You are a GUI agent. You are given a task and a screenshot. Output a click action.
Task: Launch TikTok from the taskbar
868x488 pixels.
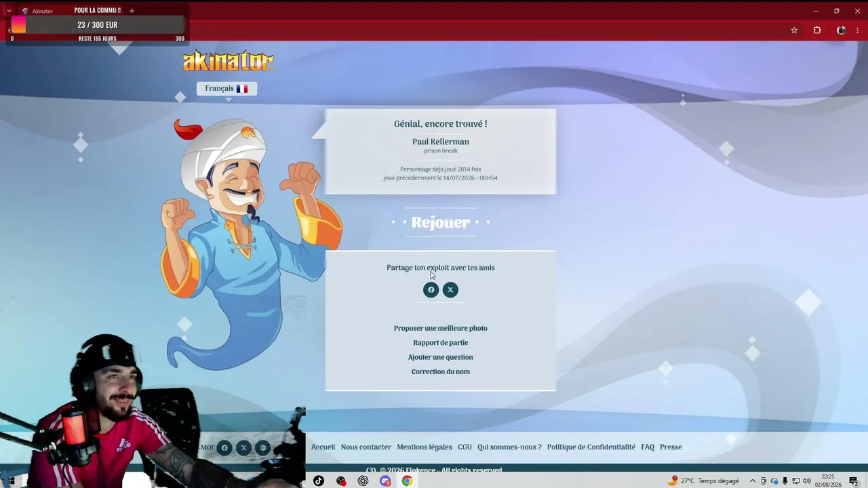(x=319, y=481)
